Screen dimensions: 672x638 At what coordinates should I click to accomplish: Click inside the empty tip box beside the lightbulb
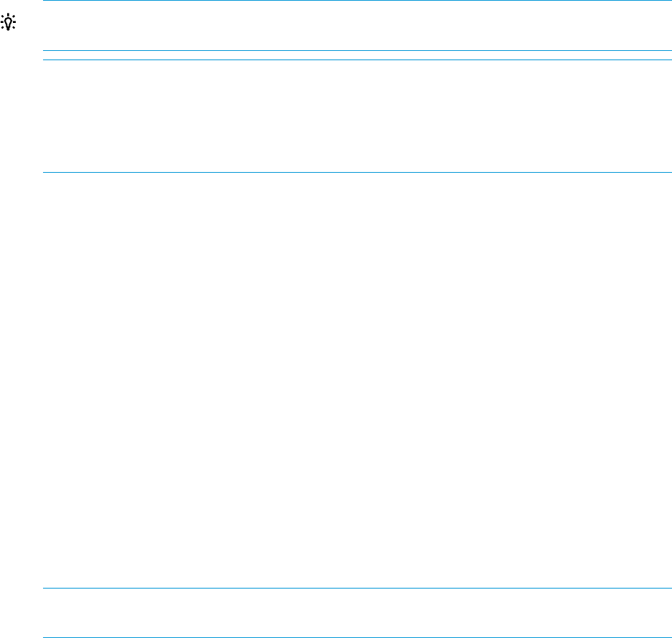(357, 25)
